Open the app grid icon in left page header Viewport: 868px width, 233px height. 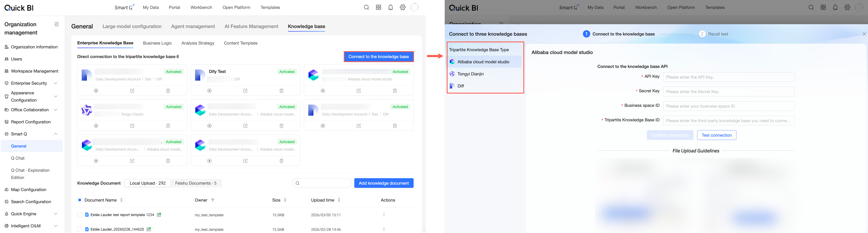378,7
